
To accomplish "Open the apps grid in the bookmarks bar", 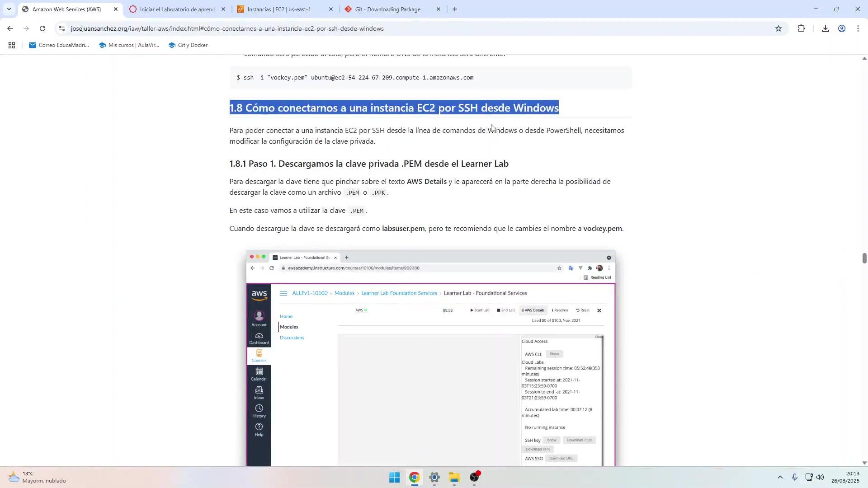I will tap(12, 45).
